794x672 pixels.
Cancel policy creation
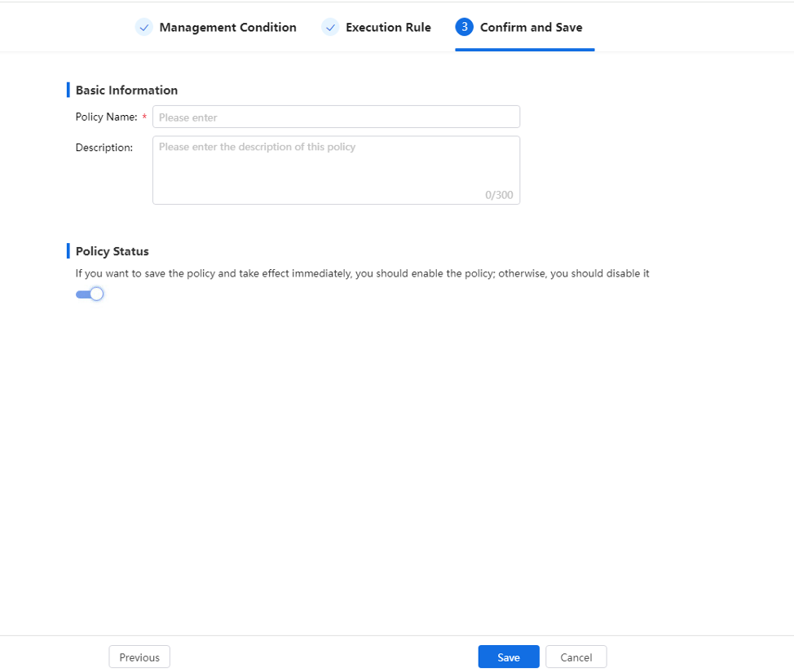(x=576, y=657)
